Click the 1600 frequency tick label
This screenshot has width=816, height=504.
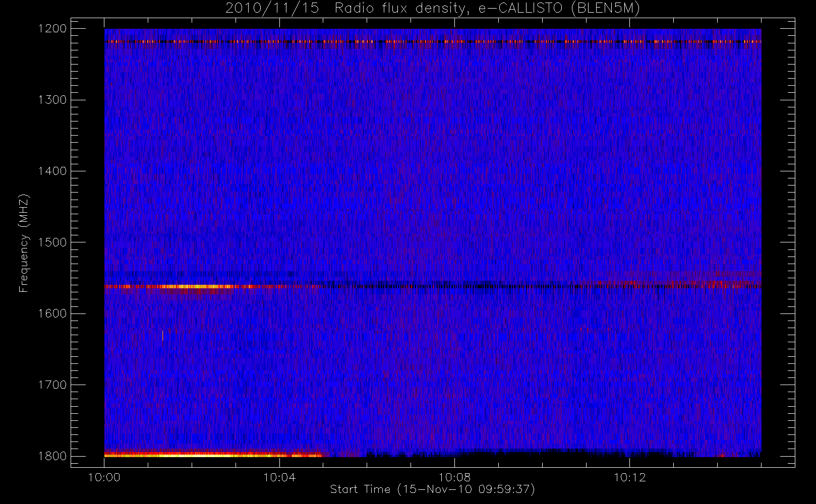[x=52, y=313]
